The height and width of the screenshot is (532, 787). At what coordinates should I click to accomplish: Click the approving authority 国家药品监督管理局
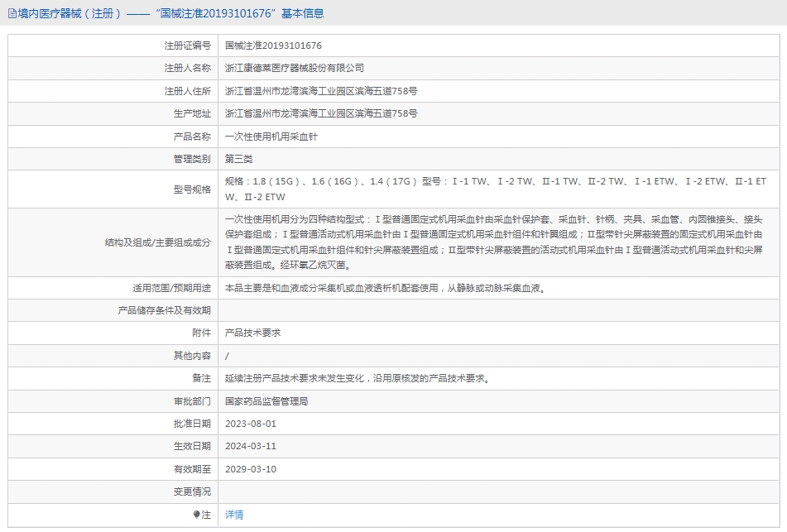pos(266,401)
